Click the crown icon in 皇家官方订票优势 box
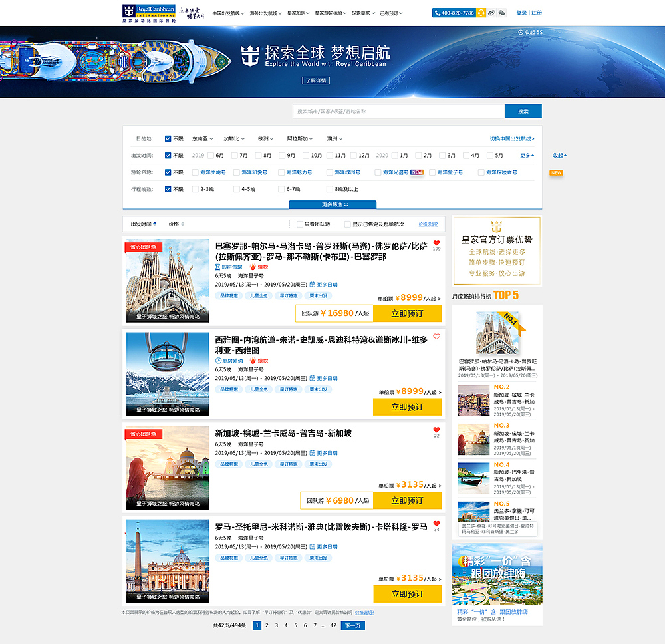 tap(496, 226)
